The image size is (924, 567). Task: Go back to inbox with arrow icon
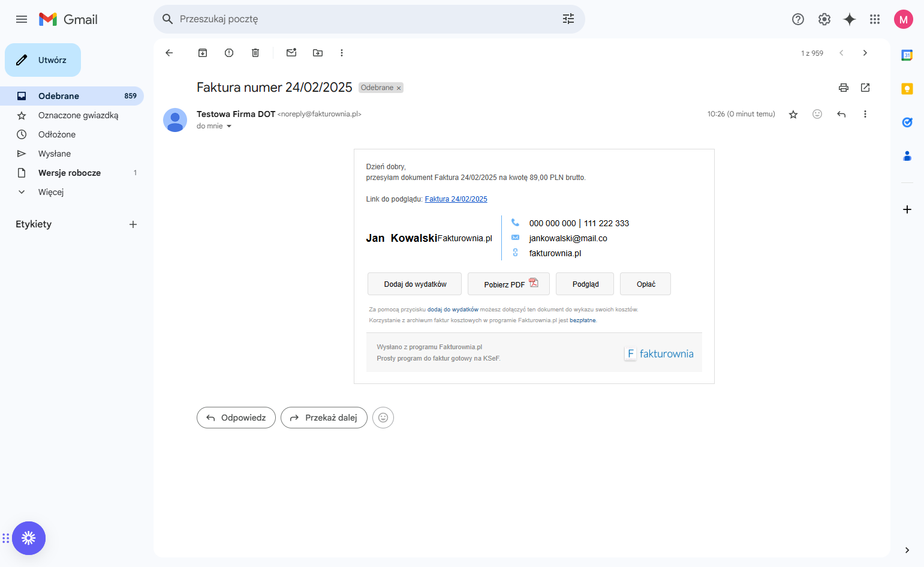169,53
